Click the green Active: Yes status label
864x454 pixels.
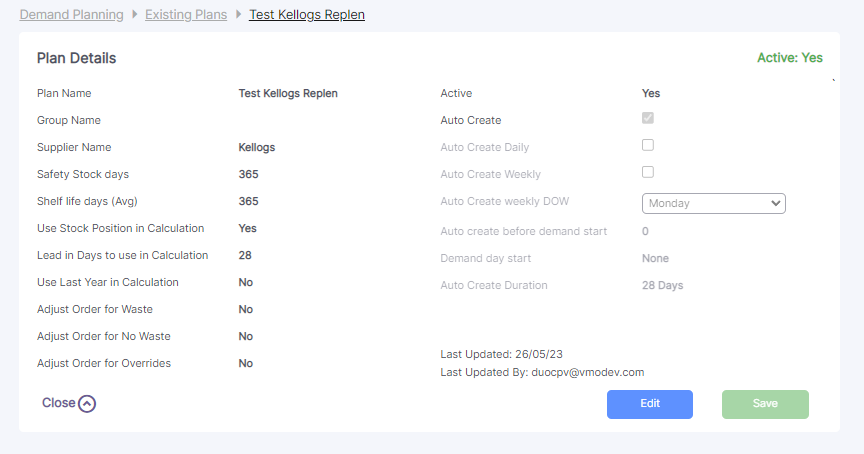pos(789,58)
